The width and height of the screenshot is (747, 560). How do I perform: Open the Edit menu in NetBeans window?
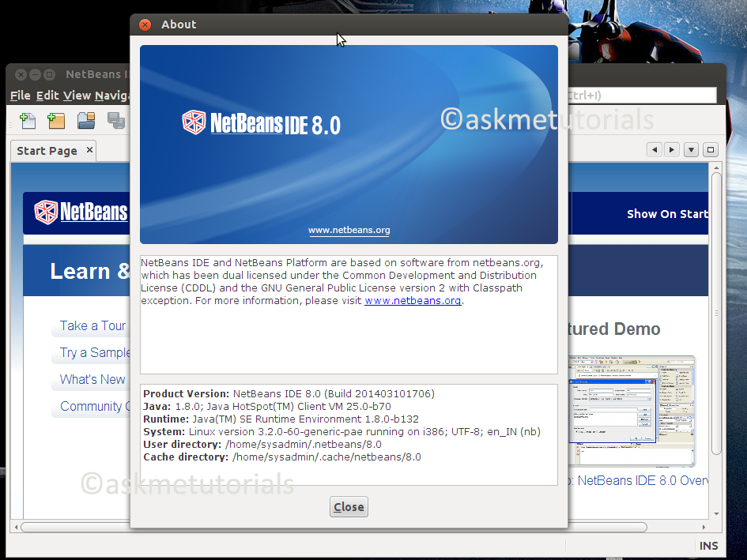(x=47, y=96)
